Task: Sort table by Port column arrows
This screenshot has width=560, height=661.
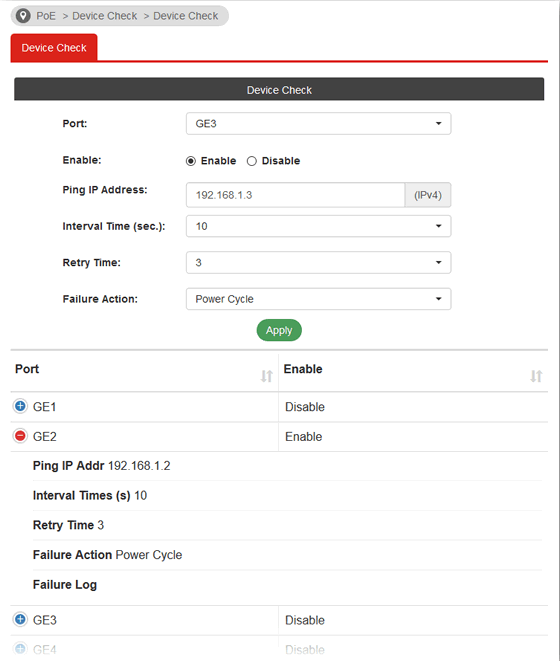Action: [x=267, y=376]
